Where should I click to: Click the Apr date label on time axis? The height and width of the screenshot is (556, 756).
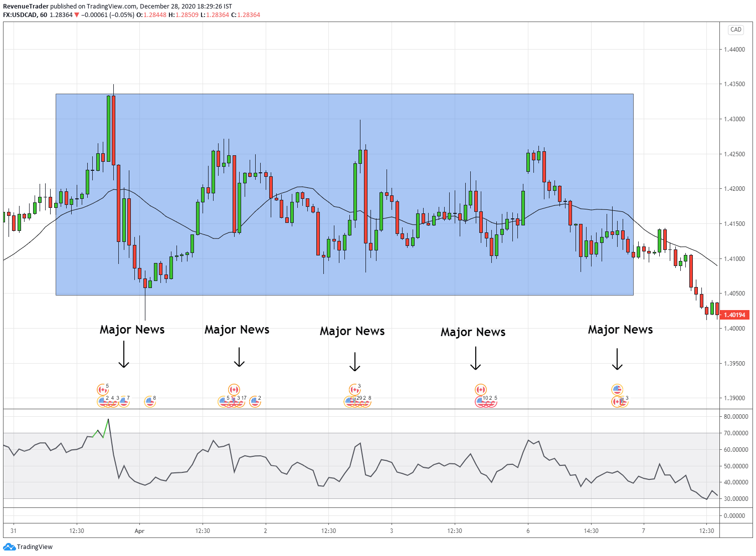click(x=139, y=531)
